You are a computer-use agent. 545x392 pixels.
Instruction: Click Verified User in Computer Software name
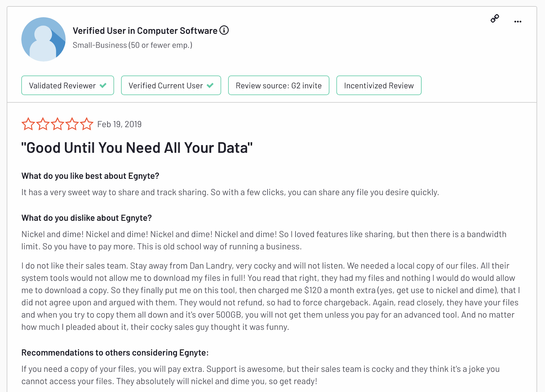[x=145, y=31]
